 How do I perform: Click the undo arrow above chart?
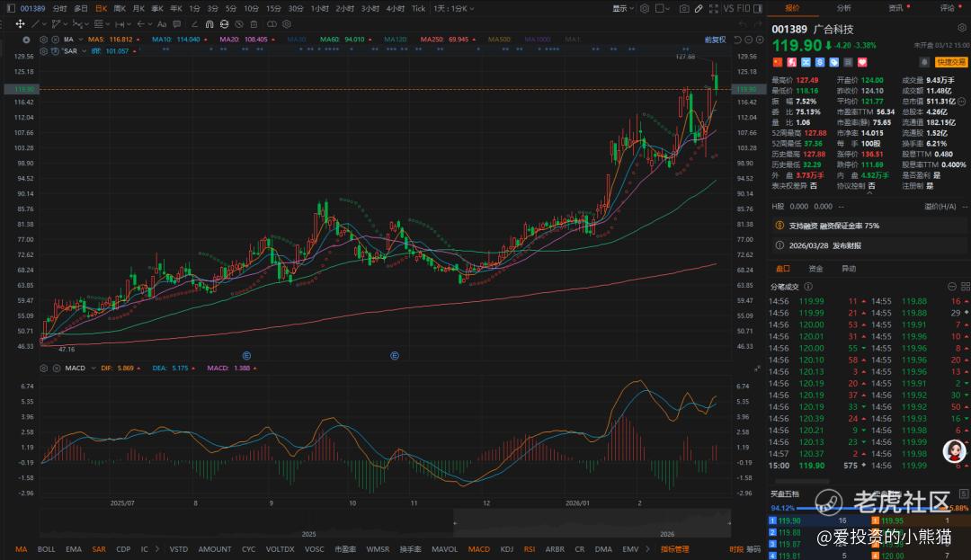pyautogui.click(x=743, y=24)
